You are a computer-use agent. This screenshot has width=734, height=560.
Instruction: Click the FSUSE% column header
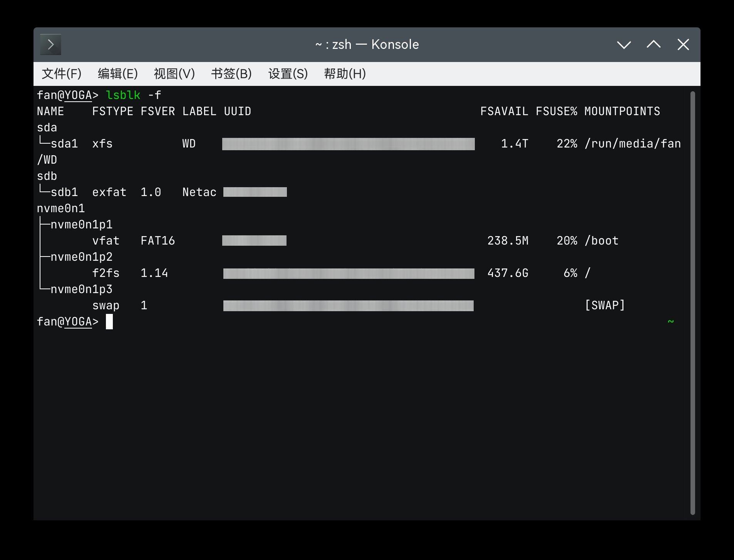tap(556, 111)
